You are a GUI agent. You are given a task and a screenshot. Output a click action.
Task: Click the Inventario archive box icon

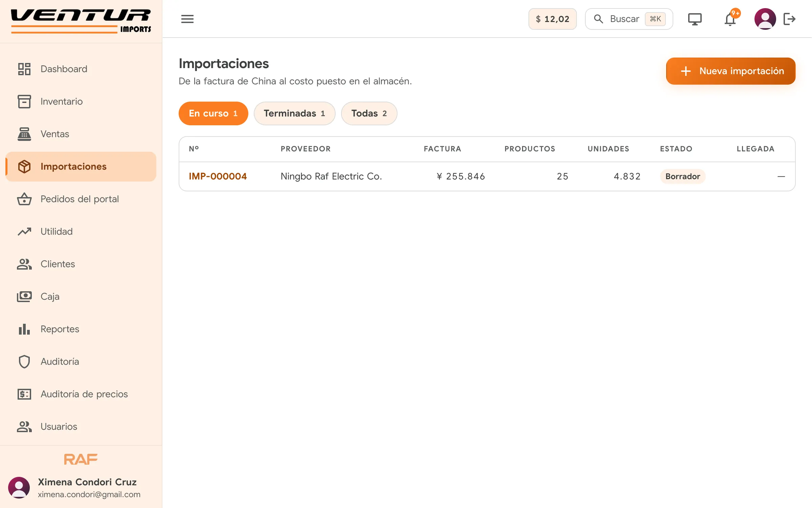pos(24,102)
